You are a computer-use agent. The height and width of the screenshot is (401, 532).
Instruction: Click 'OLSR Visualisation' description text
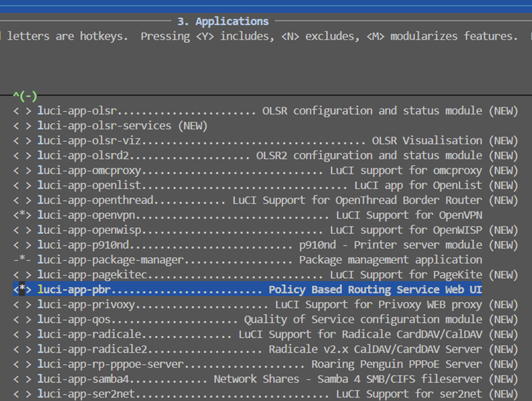tap(427, 141)
